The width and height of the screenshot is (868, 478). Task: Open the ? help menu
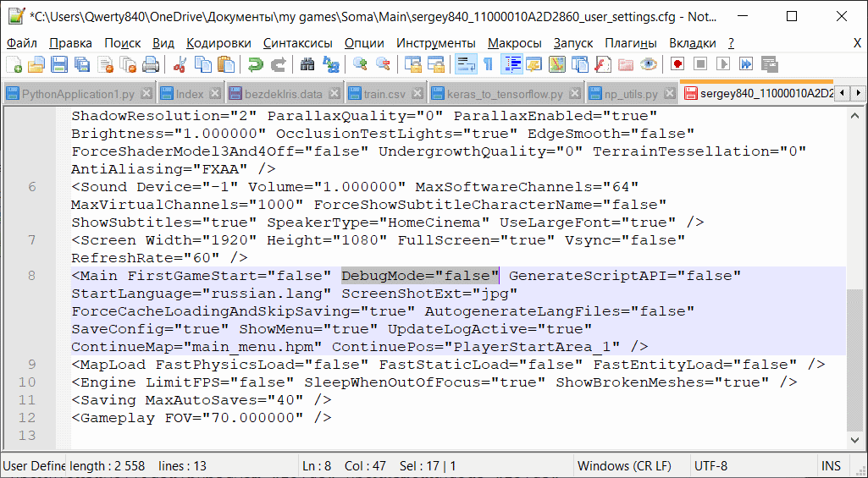click(x=731, y=43)
